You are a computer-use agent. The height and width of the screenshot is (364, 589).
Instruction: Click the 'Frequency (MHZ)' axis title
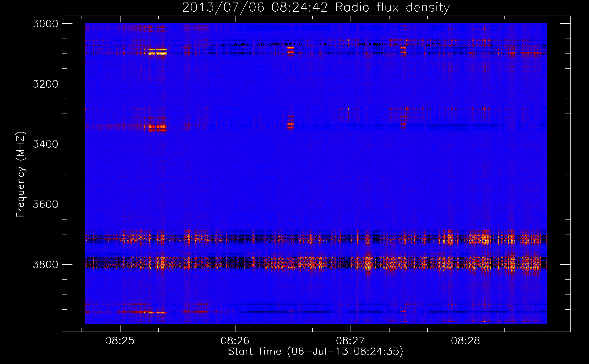21,175
